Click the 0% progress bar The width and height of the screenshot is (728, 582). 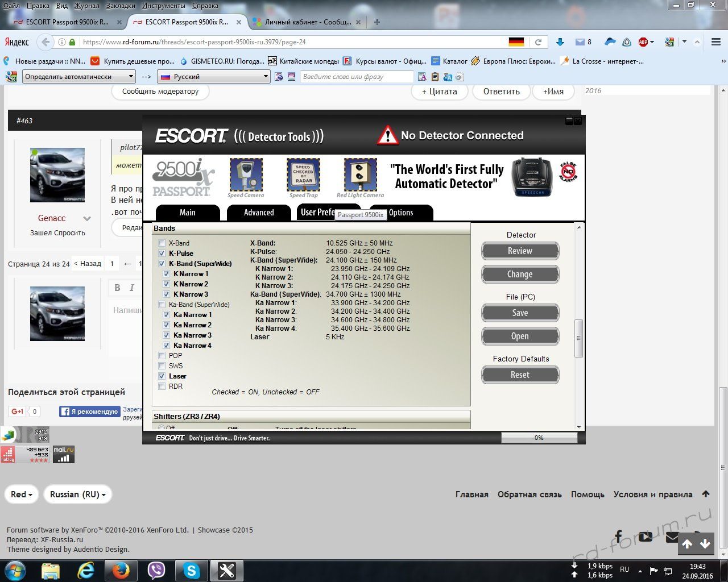coord(539,438)
